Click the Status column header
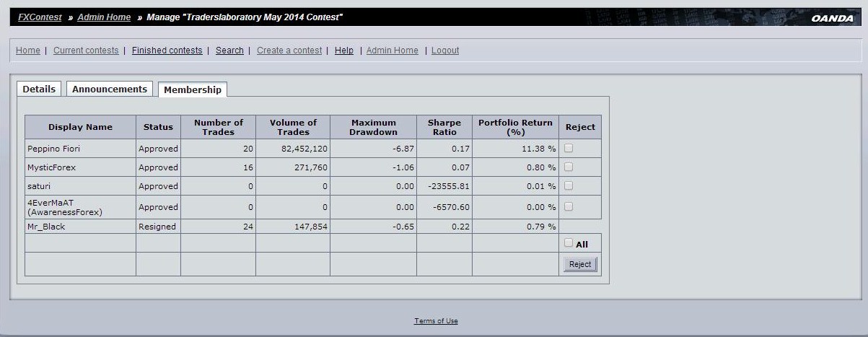The image size is (868, 337). click(x=158, y=127)
